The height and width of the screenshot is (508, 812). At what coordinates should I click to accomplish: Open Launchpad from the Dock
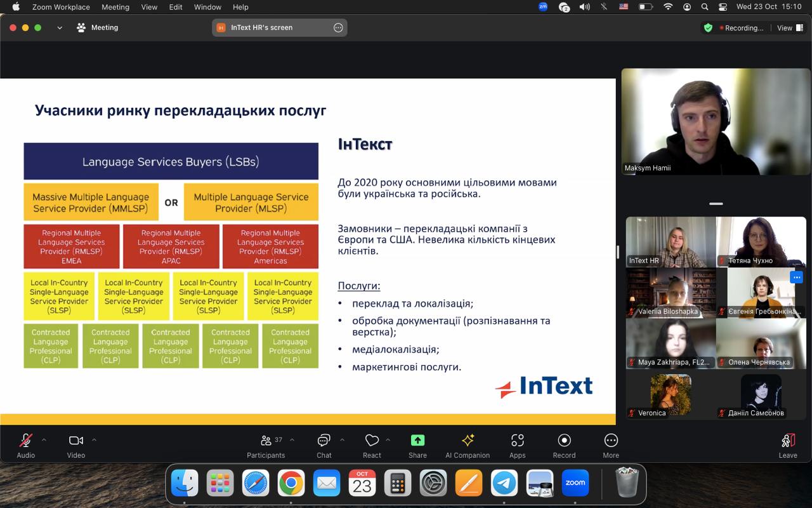pos(220,484)
